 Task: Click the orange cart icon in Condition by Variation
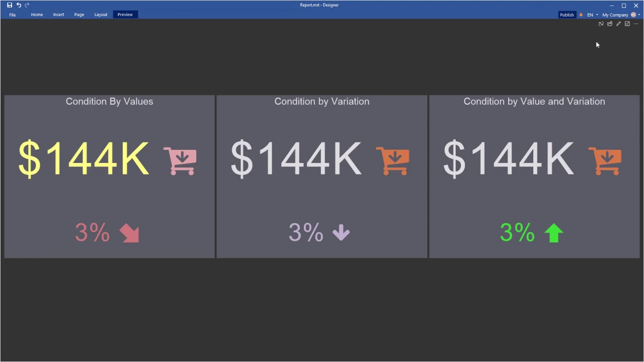[392, 161]
